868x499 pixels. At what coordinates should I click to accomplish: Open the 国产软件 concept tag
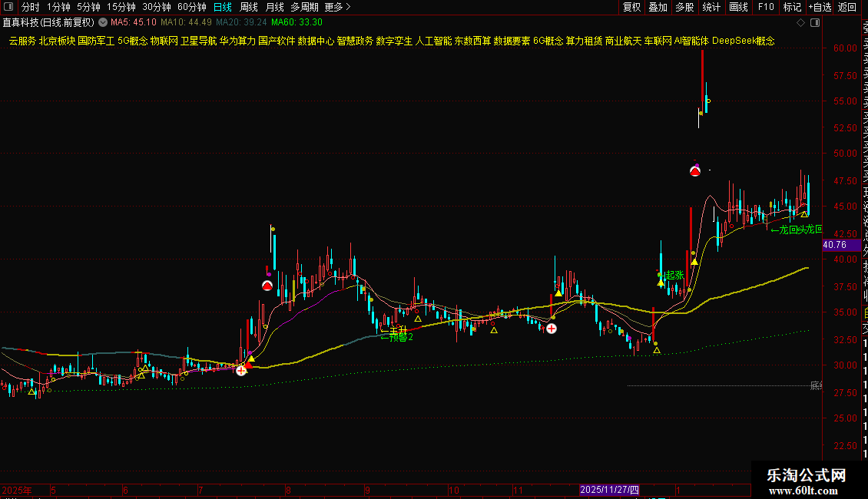pyautogui.click(x=277, y=41)
